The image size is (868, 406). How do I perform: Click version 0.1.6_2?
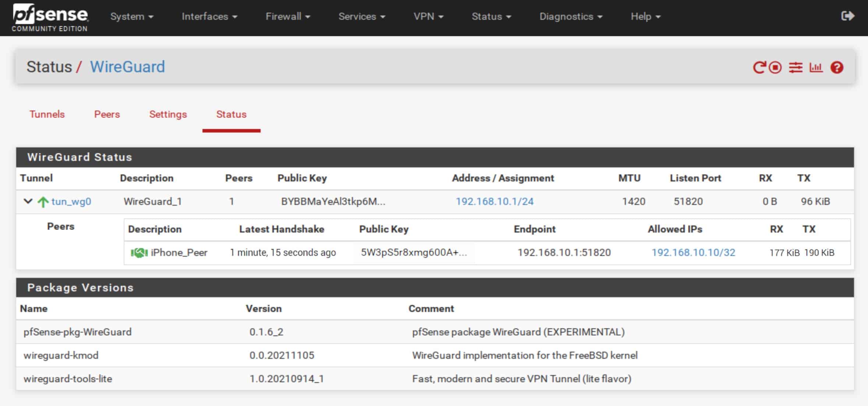266,332
